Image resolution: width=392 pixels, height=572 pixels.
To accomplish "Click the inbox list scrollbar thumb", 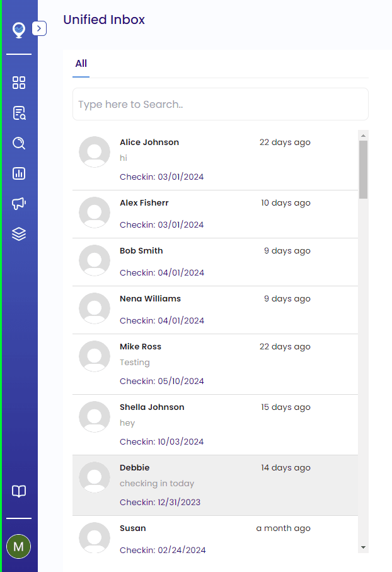I will (x=363, y=169).
